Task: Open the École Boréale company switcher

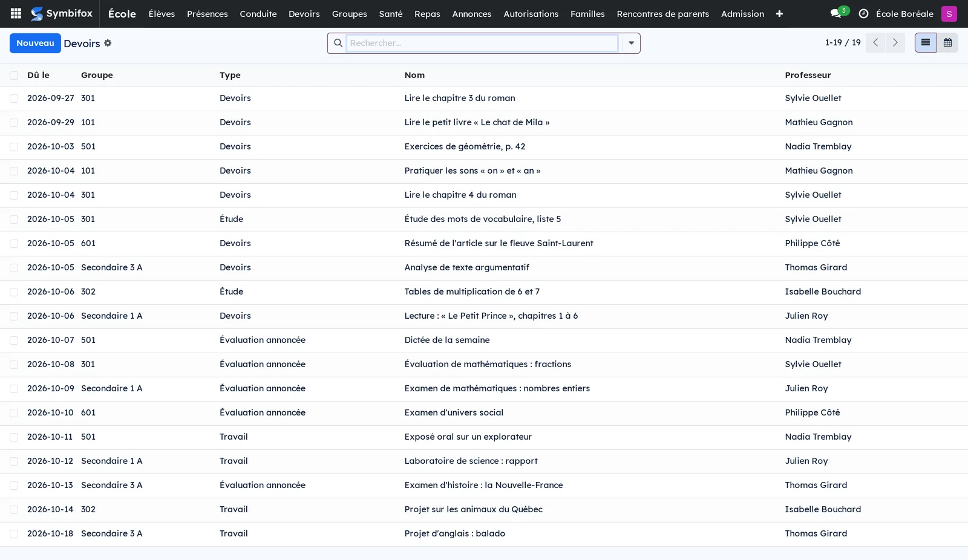Action: pyautogui.click(x=904, y=13)
